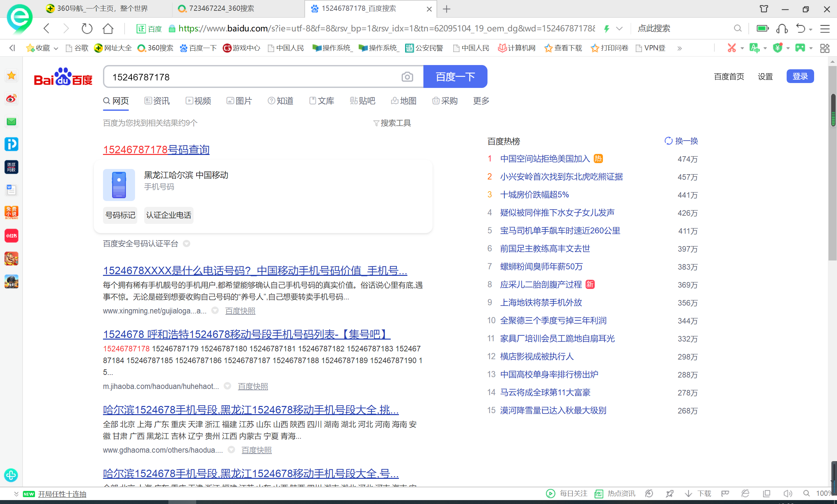
Task: Click the camera image search icon
Action: tap(407, 77)
